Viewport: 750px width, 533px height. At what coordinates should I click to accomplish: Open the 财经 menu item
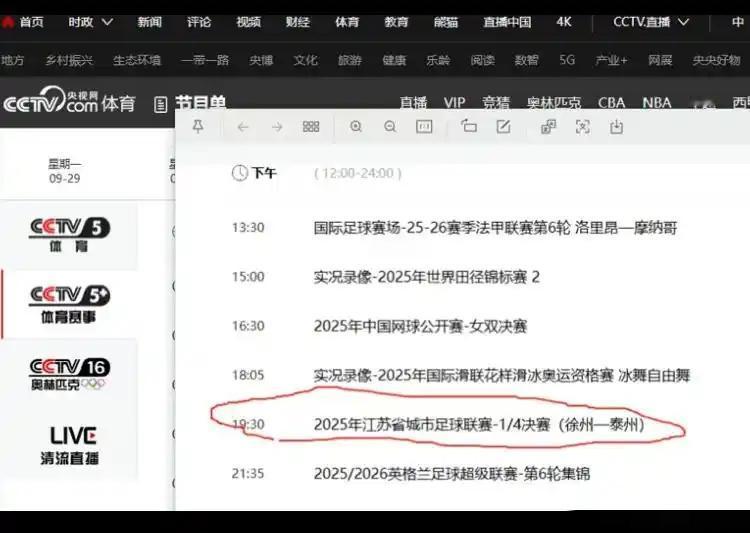(x=298, y=22)
